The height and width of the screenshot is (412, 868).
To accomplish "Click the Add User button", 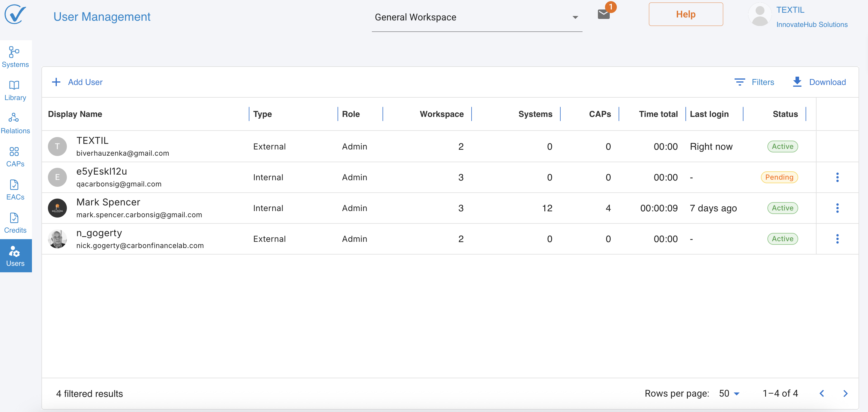I will (x=77, y=82).
